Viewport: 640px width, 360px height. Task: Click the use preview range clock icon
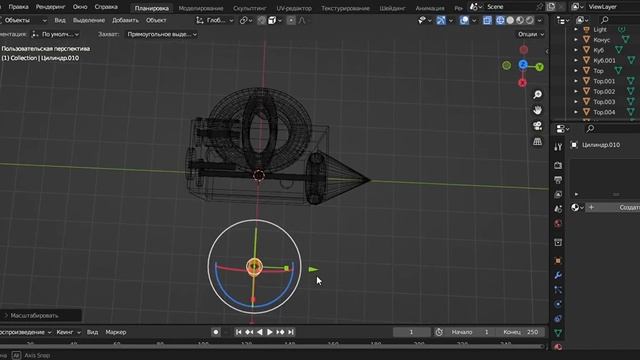pyautogui.click(x=439, y=332)
